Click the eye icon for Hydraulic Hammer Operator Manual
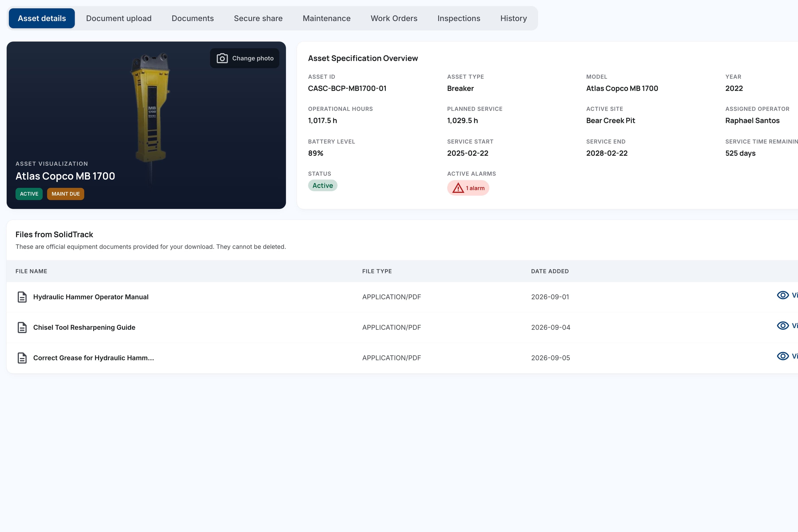798x532 pixels. tap(783, 295)
